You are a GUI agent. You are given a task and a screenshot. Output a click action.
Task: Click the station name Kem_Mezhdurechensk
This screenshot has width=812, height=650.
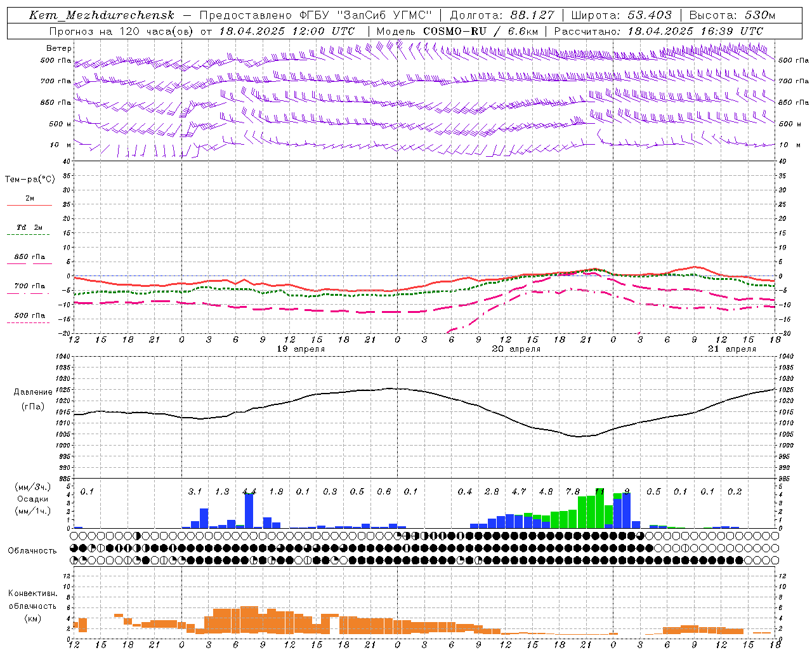coord(101,15)
